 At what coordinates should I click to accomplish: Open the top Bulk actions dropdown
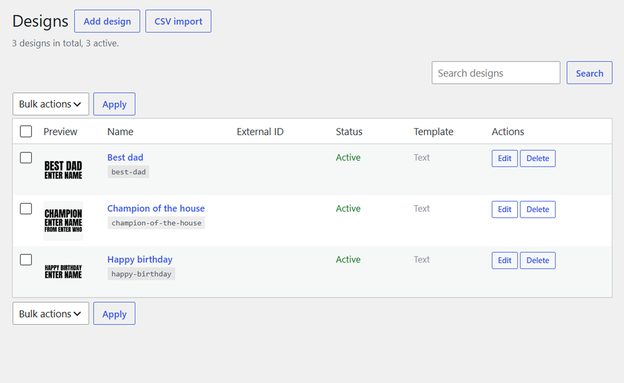pos(51,104)
